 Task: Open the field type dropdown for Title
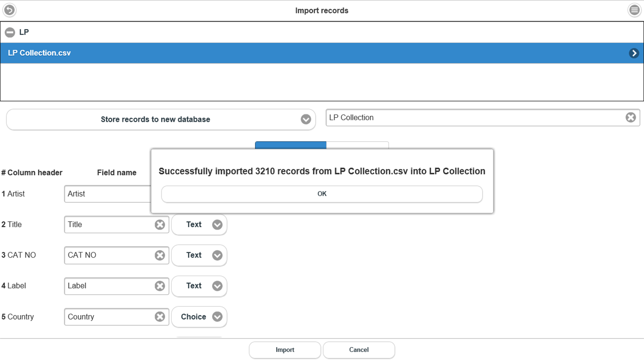[217, 224]
